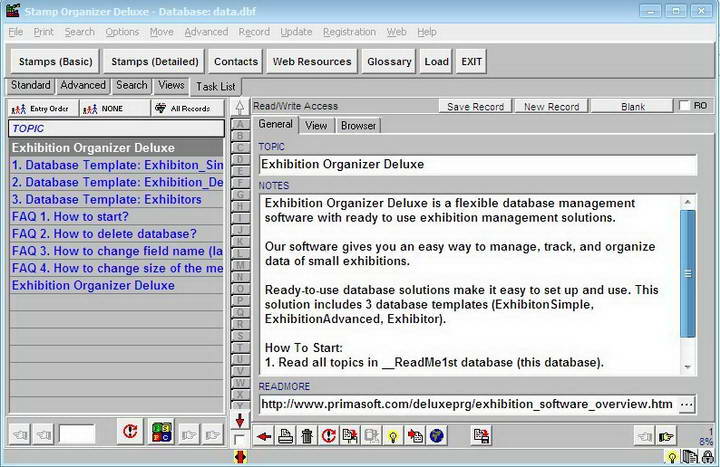
Task: Click the padlock icon in the status bar
Action: coord(708,457)
